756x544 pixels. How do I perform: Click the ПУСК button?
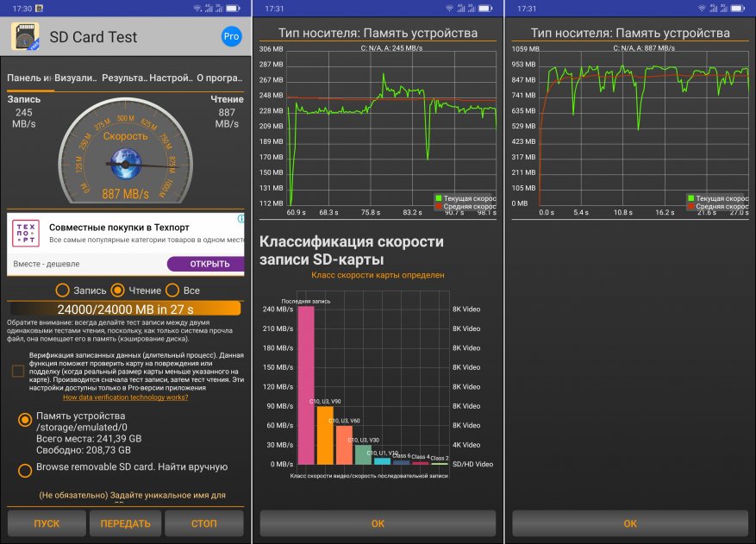[x=47, y=523]
